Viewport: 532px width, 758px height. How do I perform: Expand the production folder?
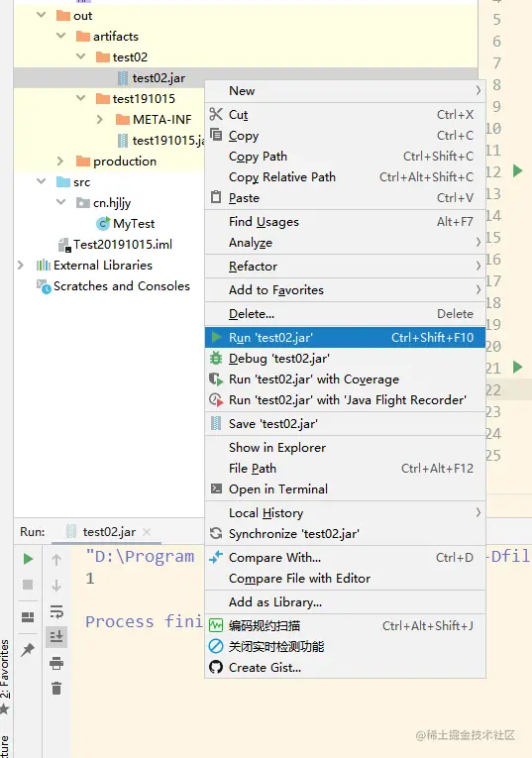pos(60,161)
